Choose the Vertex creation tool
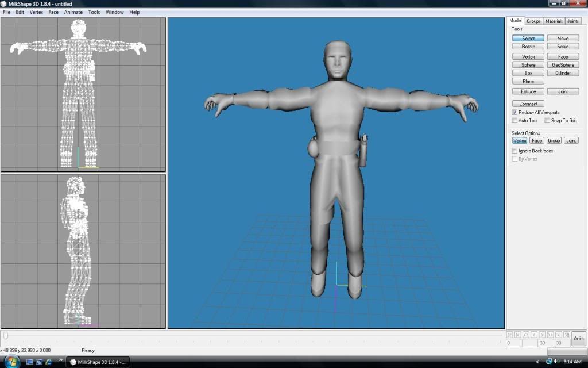Viewport: 588px width, 368px height. (528, 57)
